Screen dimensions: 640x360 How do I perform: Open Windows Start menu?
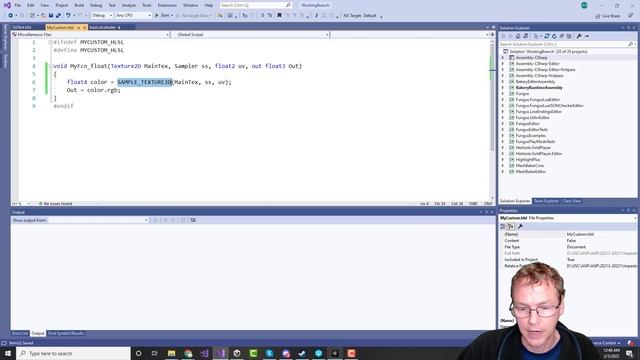[8, 353]
